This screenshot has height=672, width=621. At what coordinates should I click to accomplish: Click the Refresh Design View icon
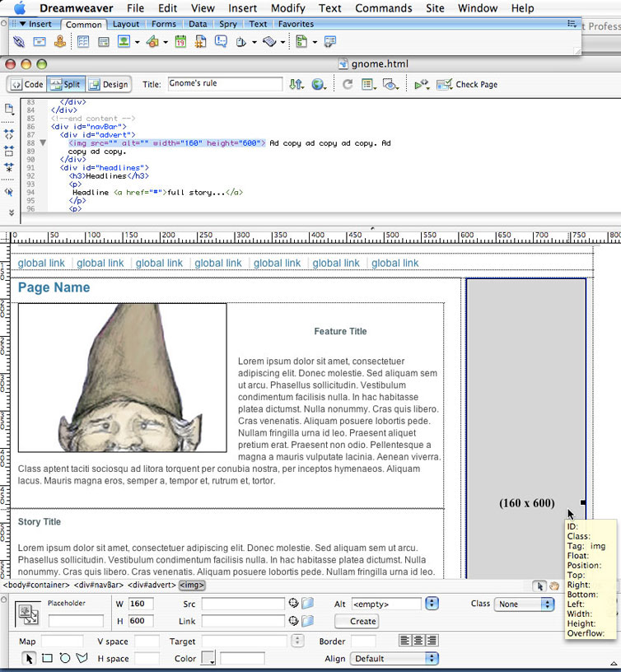click(x=348, y=85)
